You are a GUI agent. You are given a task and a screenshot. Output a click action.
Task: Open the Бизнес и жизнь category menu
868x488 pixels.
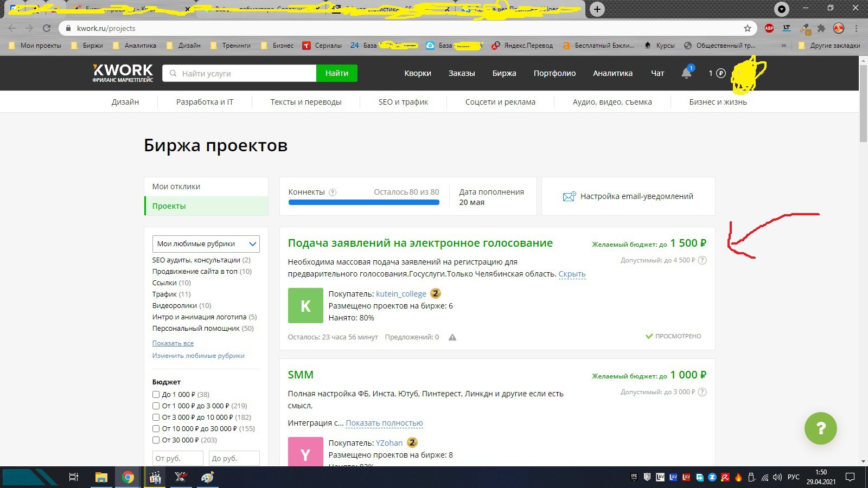718,102
